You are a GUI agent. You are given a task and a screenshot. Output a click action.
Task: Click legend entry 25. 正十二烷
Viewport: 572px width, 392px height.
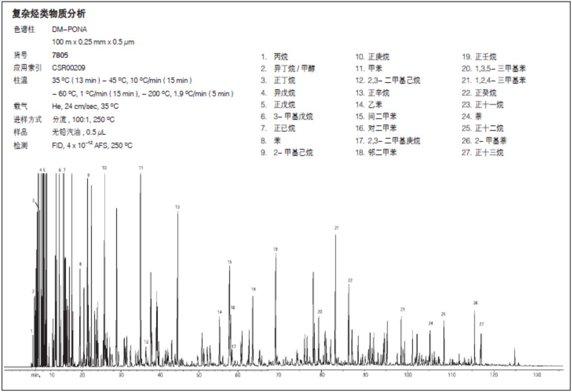point(483,128)
